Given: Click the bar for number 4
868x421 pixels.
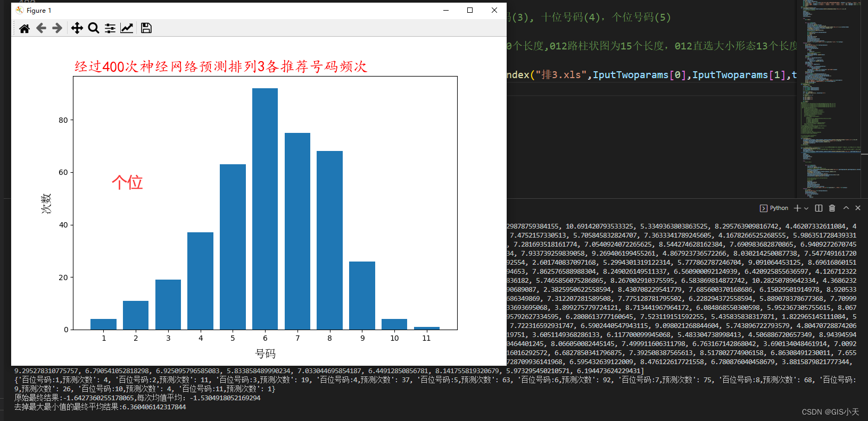Looking at the screenshot, I should [200, 281].
